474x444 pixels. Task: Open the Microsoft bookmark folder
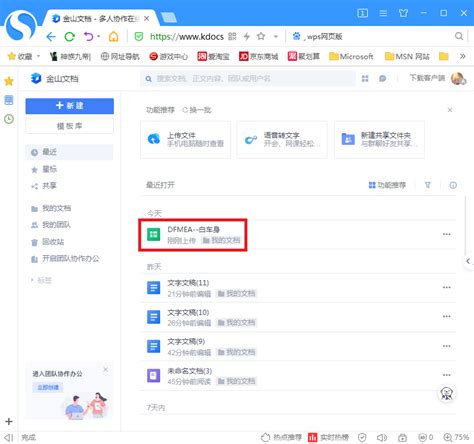coord(351,56)
